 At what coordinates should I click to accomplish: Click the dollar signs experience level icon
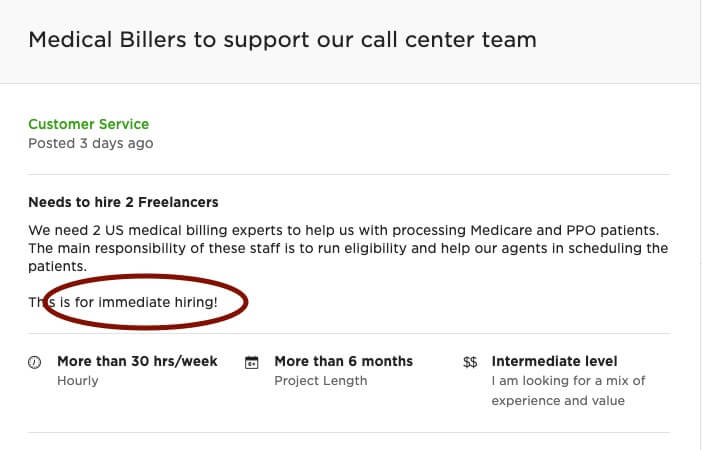tap(470, 362)
